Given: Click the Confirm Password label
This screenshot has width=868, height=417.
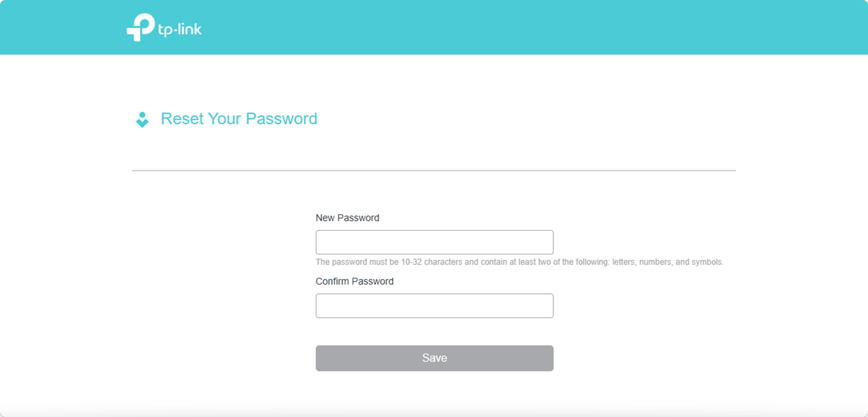Looking at the screenshot, I should (354, 281).
